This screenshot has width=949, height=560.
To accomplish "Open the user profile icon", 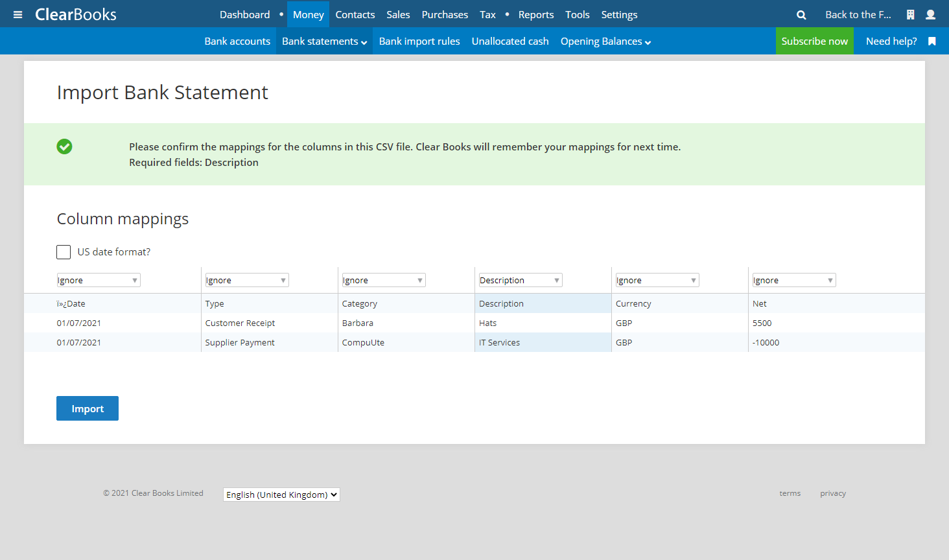I will 930,14.
